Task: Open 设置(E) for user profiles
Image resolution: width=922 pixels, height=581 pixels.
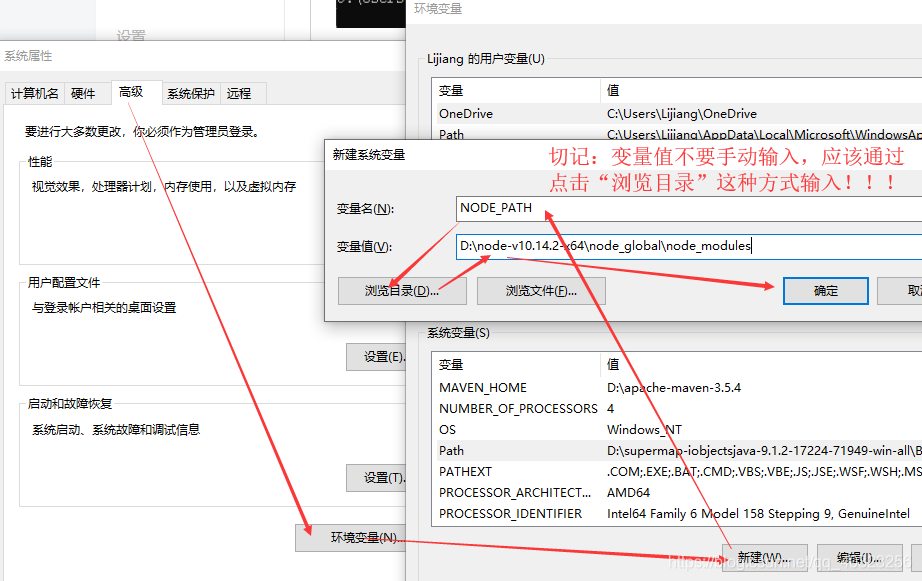Action: click(376, 357)
